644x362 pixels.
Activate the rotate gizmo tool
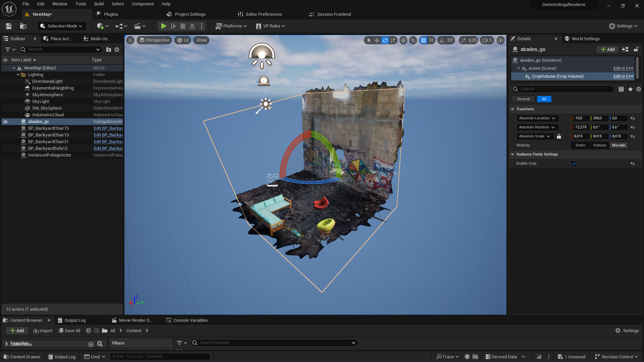coord(385,40)
